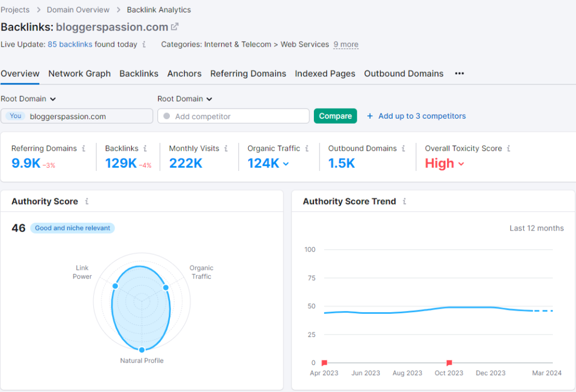Click the Web Services category text
The height and width of the screenshot is (392, 576).
coord(305,44)
